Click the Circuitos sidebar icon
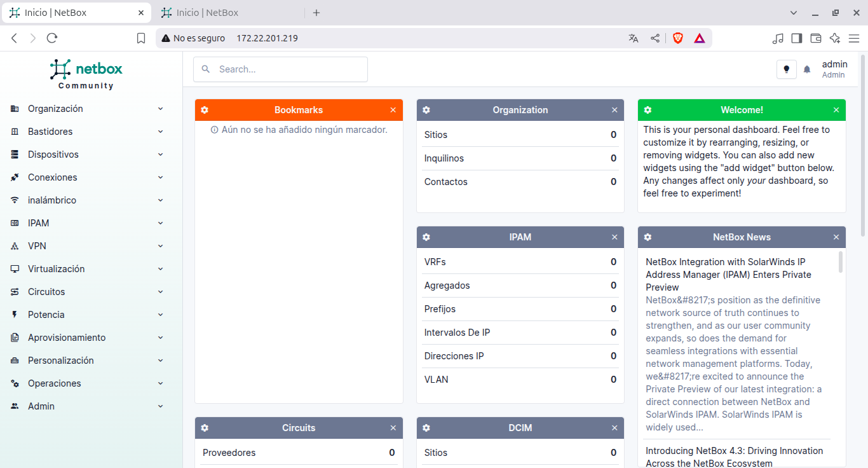 click(15, 292)
